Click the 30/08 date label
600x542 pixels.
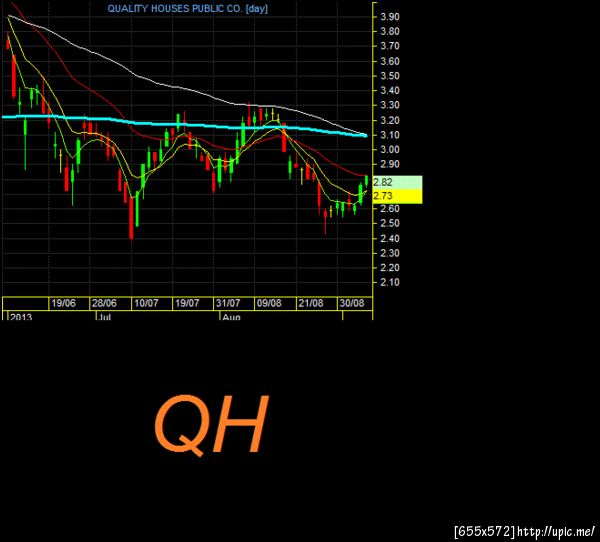pos(352,303)
